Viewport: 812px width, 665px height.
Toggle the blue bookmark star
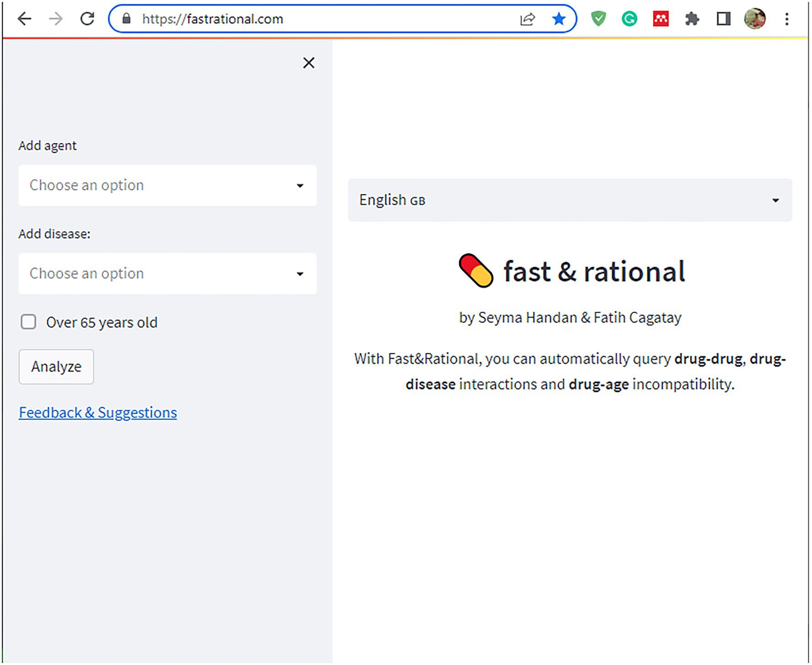click(559, 19)
